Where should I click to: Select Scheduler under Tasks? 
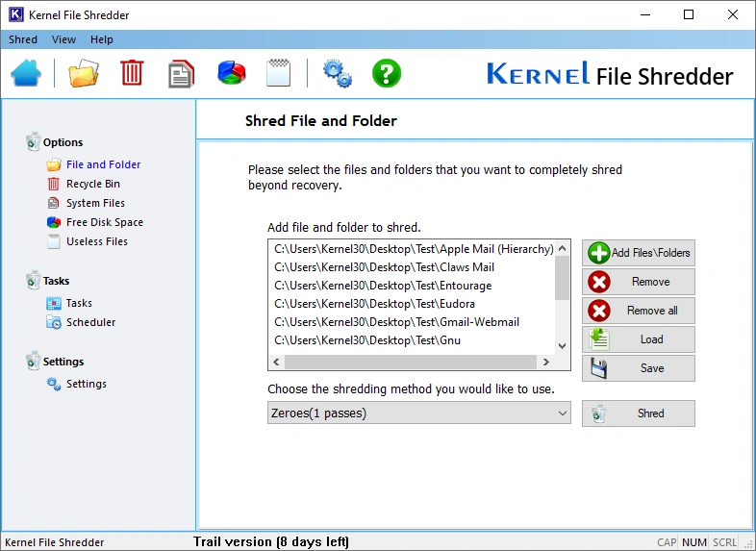(90, 322)
